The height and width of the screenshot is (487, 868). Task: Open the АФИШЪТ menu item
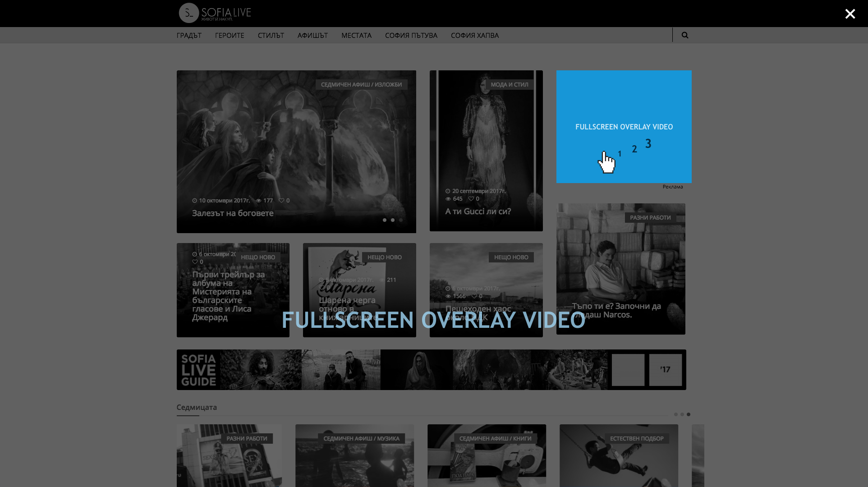click(312, 35)
